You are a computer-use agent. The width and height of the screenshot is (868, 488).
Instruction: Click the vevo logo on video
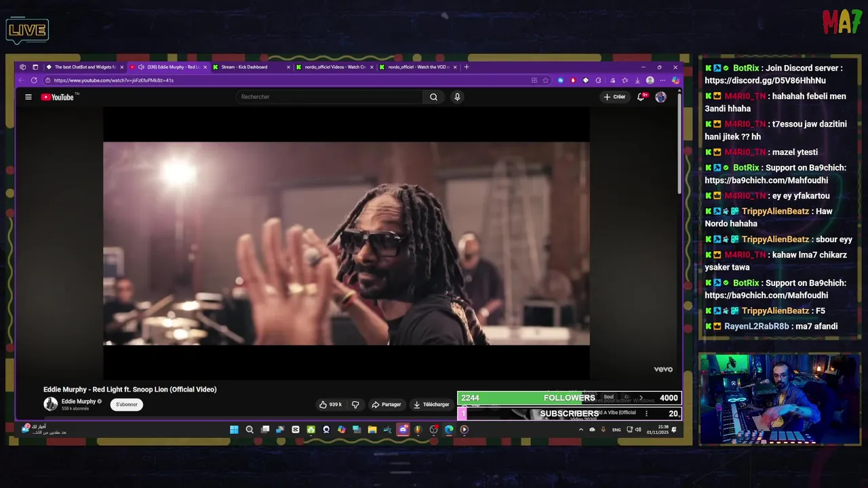click(x=663, y=369)
